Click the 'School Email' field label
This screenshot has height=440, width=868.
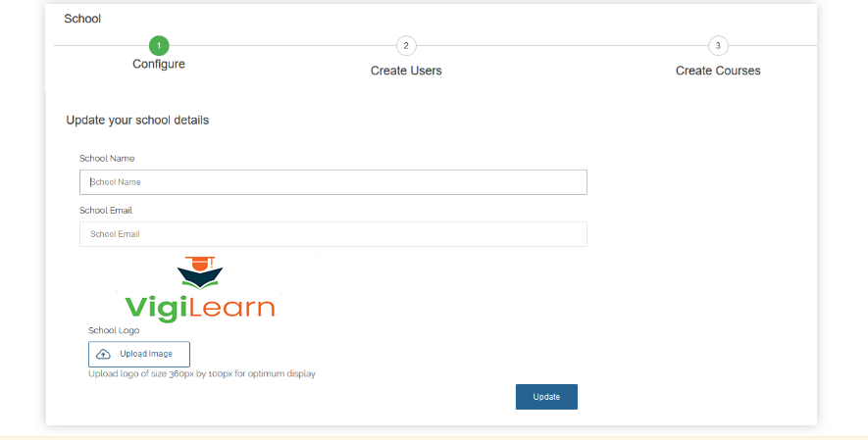coord(106,210)
